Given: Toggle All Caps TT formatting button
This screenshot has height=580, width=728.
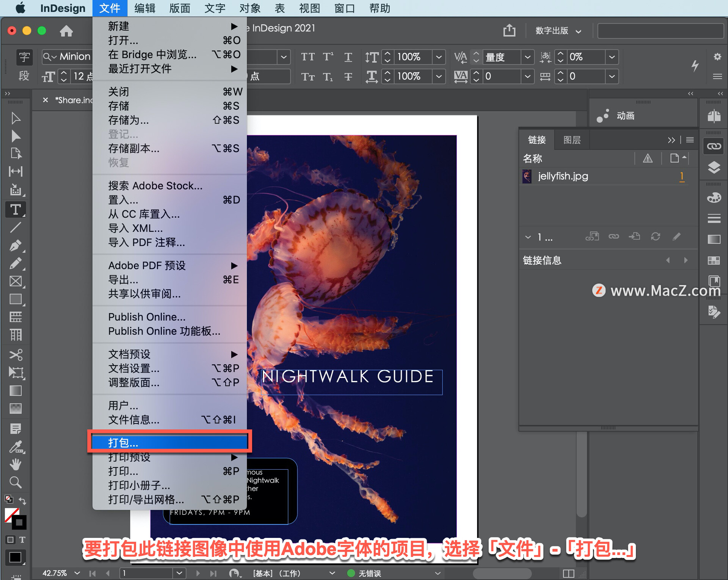Looking at the screenshot, I should click(x=308, y=57).
